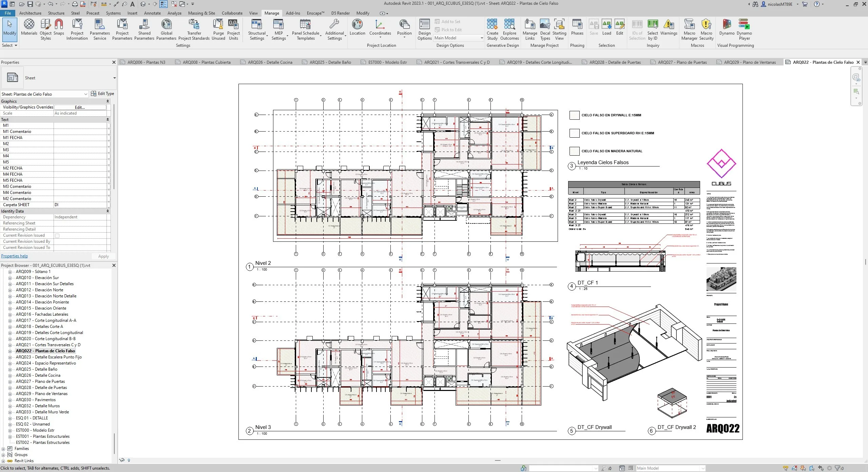Review project Warnings

click(669, 27)
